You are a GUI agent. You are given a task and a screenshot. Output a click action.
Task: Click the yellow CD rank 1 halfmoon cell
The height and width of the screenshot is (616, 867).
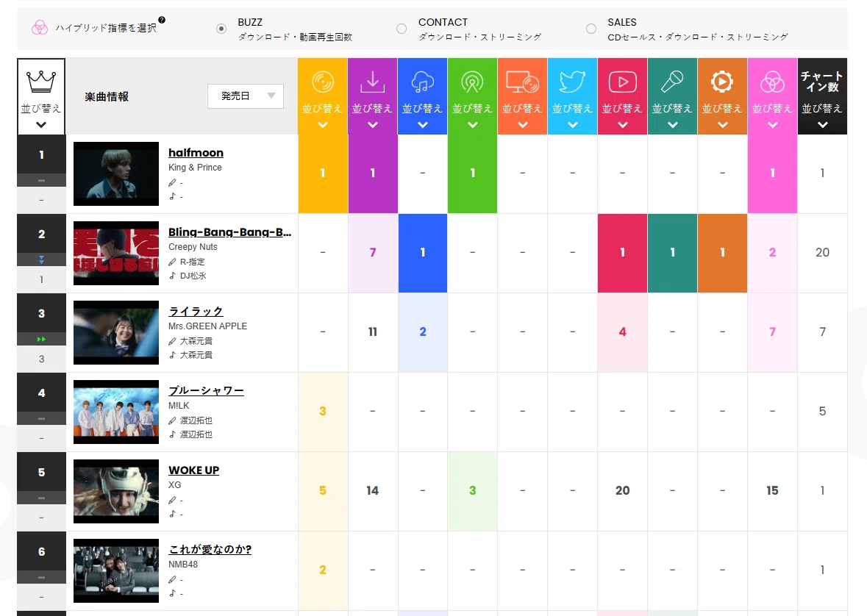pyautogui.click(x=323, y=173)
